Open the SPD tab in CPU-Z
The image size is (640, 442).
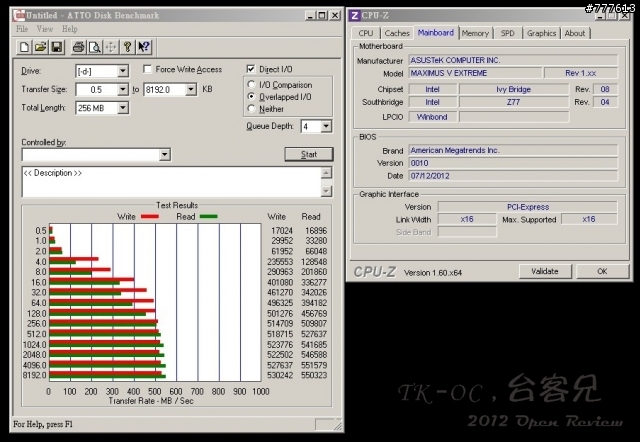click(507, 33)
